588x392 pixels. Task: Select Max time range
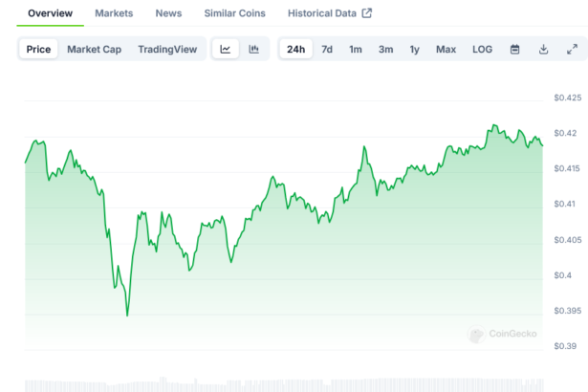click(x=446, y=49)
